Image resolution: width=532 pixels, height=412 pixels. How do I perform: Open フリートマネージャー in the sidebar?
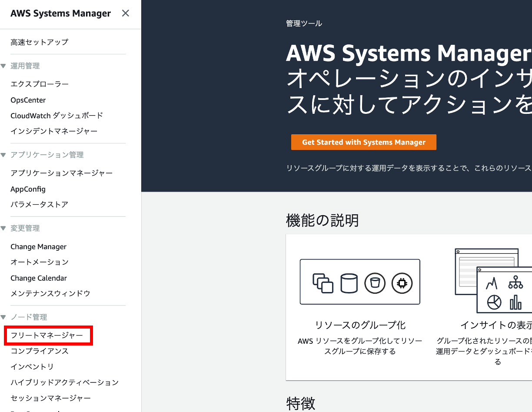48,335
